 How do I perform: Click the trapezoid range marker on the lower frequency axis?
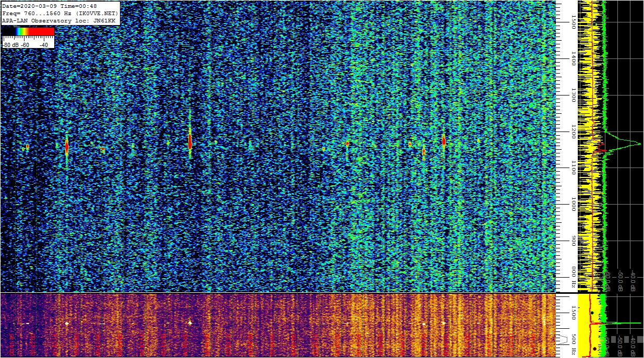click(563, 340)
